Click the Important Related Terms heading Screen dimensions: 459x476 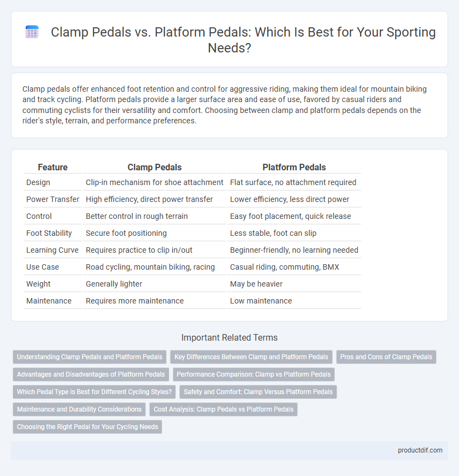pyautogui.click(x=229, y=337)
